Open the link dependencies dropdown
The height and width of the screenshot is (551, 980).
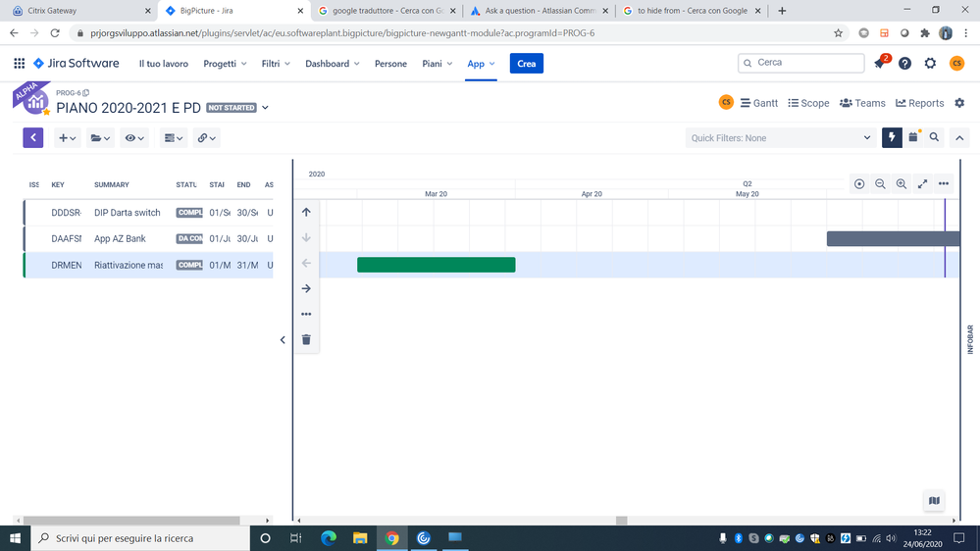pos(206,138)
